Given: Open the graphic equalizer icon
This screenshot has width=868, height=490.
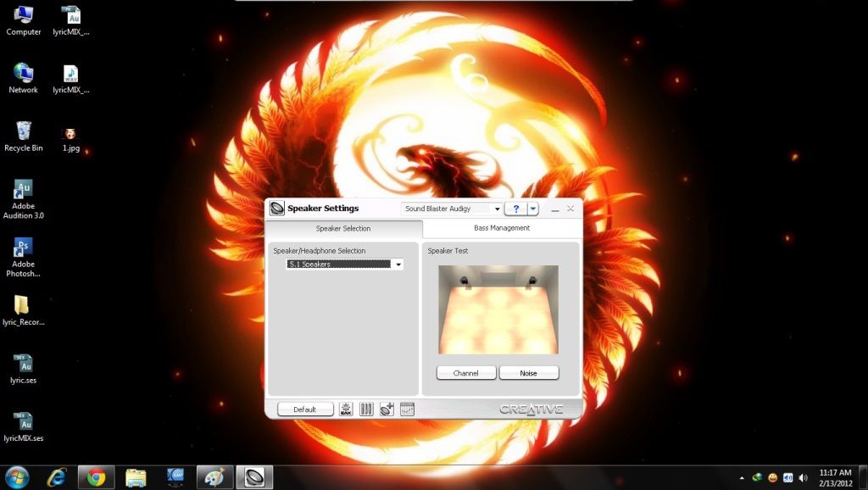Looking at the screenshot, I should tap(407, 409).
